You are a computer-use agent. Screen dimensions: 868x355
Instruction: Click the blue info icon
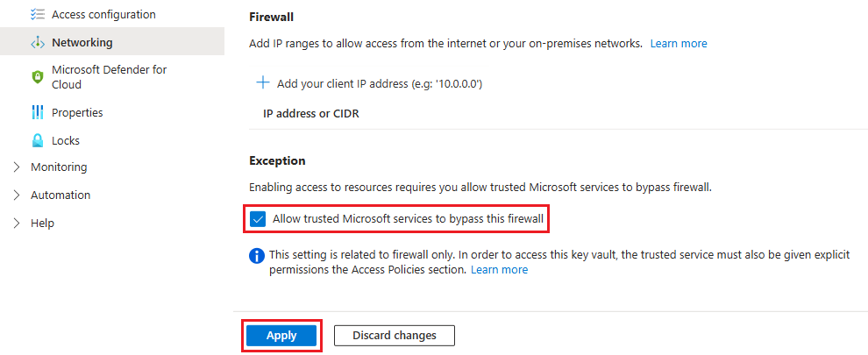(257, 255)
